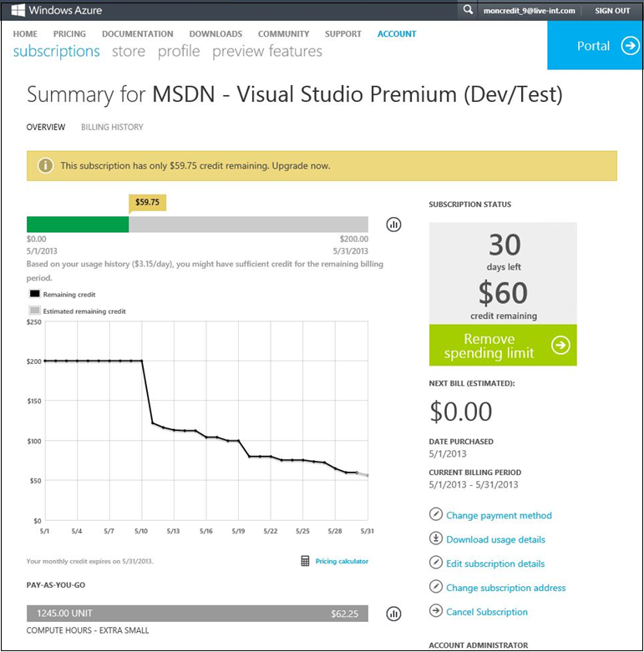644x652 pixels.
Task: Click Edit subscription details link
Action: pyautogui.click(x=495, y=564)
